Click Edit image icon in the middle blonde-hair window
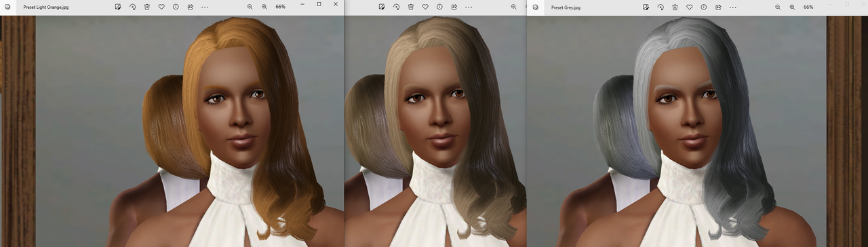868x247 pixels. 382,6
